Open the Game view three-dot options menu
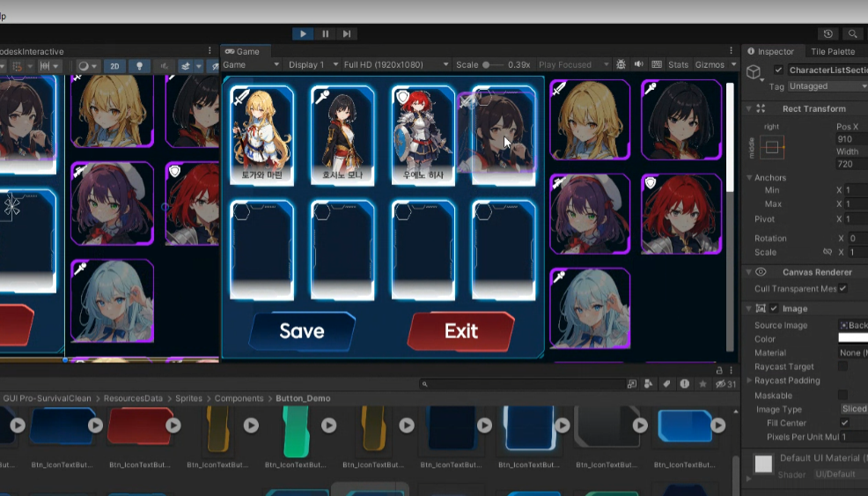Screen dimensions: 868x496 pyautogui.click(x=731, y=50)
